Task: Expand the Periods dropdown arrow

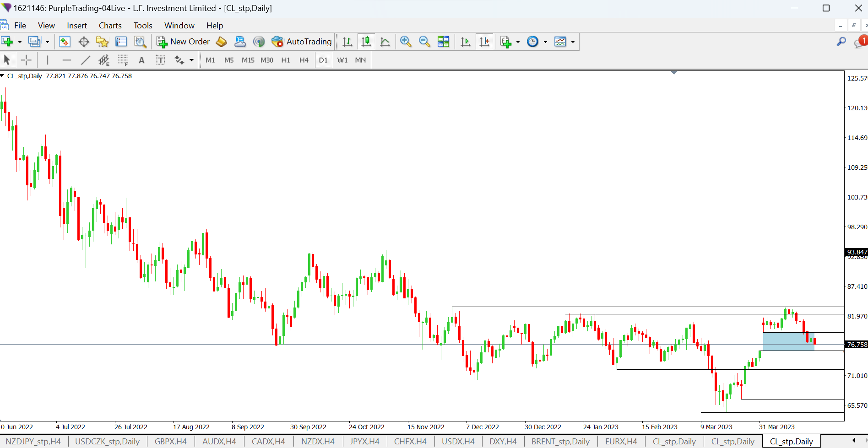Action: point(545,42)
